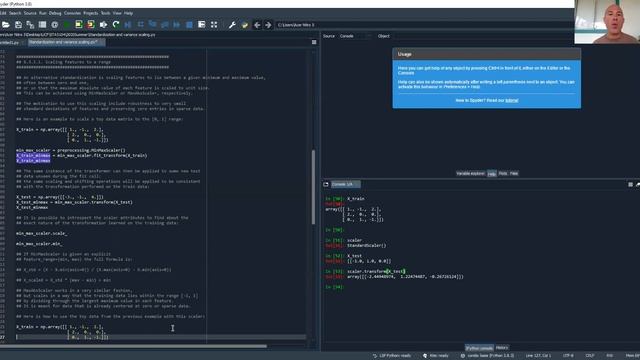Open the Run menu

pyautogui.click(x=42, y=13)
